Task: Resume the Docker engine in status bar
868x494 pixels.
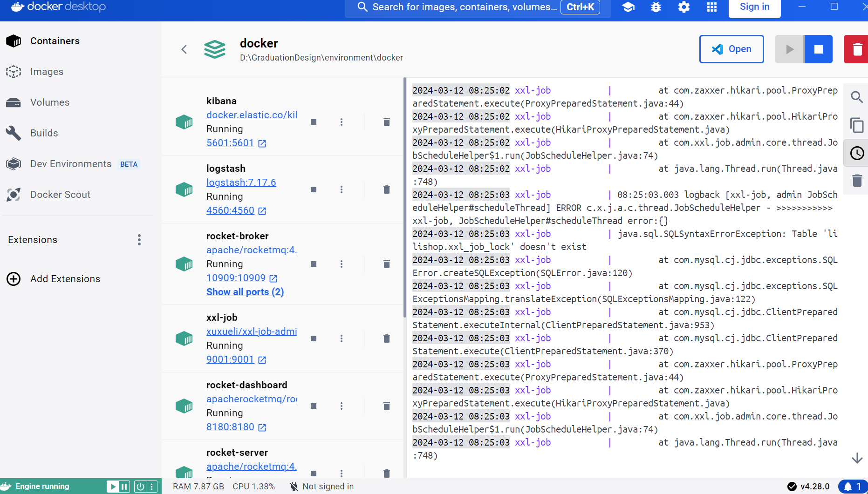Action: pyautogui.click(x=112, y=487)
